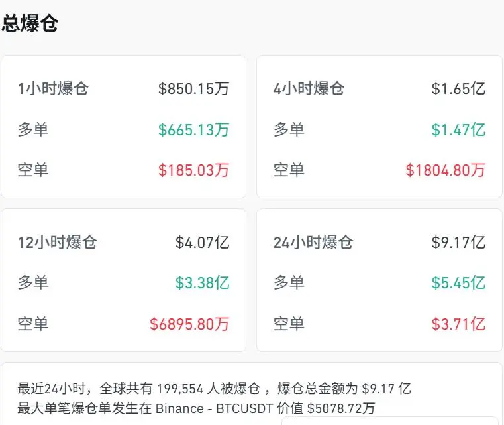This screenshot has height=425, width=504.
Task: Click the green $3.38亿 long value
Action: (x=202, y=283)
